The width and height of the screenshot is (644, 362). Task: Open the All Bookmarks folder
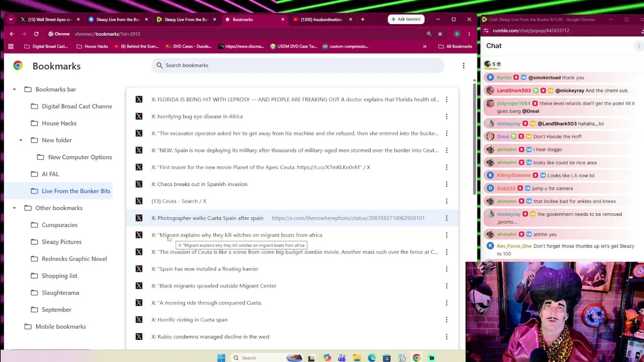tap(455, 46)
